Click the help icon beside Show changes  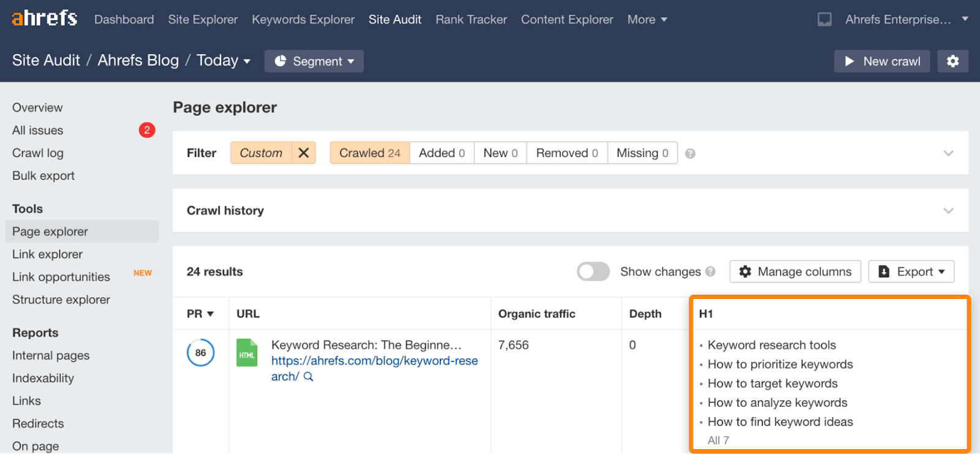pos(710,271)
